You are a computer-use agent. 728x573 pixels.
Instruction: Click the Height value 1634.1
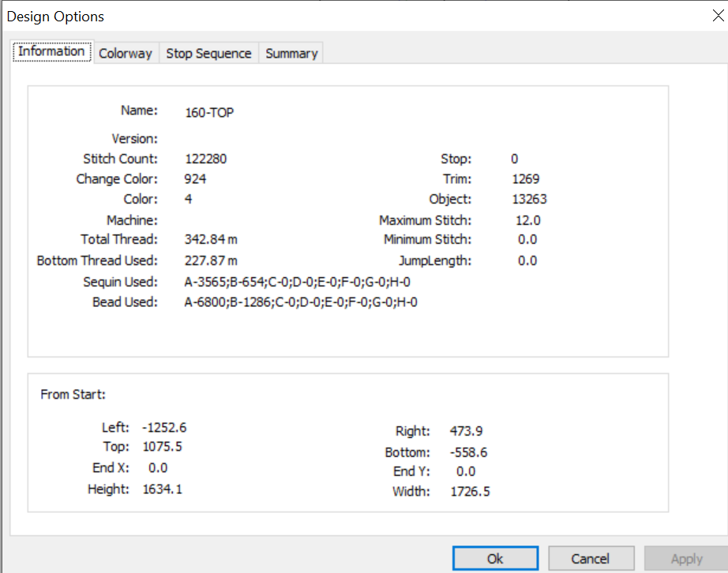163,489
